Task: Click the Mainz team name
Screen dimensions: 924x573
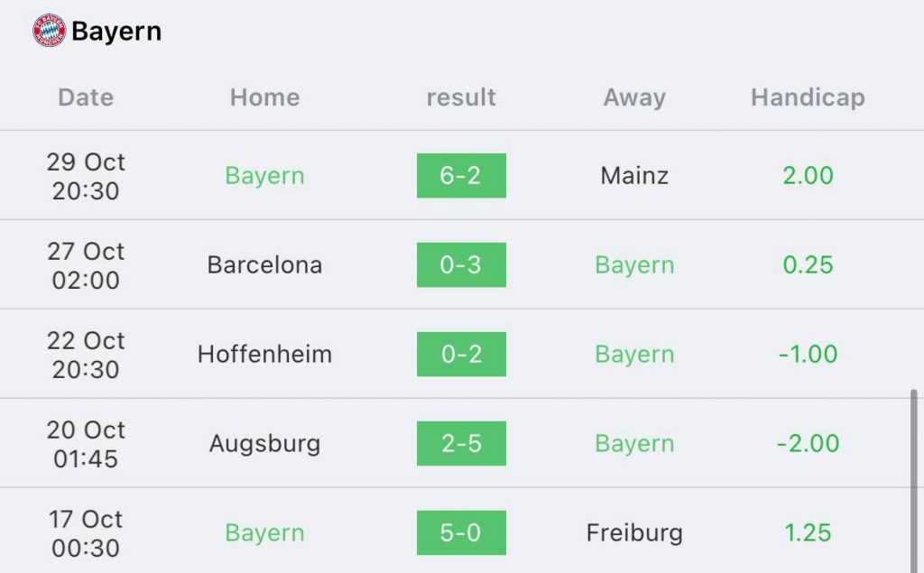Action: pyautogui.click(x=634, y=176)
